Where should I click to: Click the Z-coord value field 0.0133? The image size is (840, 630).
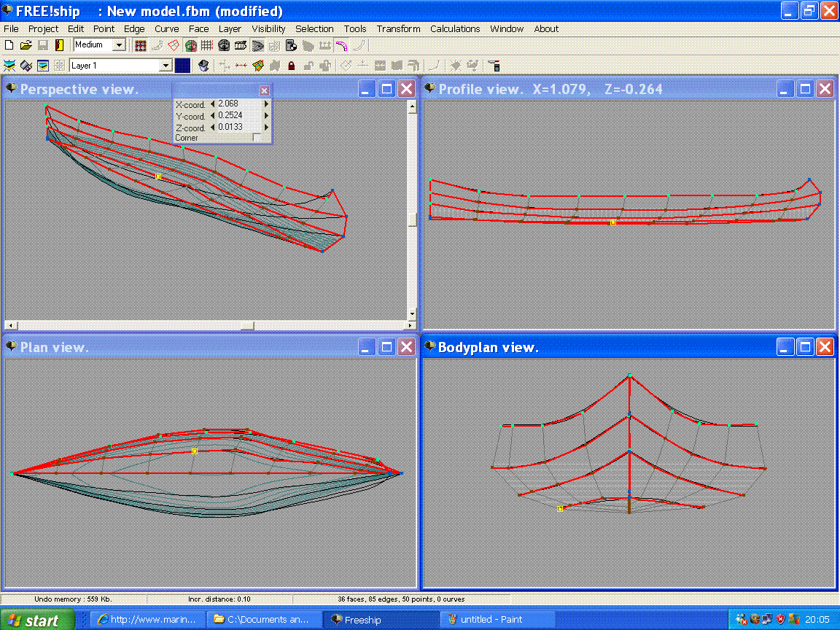pos(239,128)
